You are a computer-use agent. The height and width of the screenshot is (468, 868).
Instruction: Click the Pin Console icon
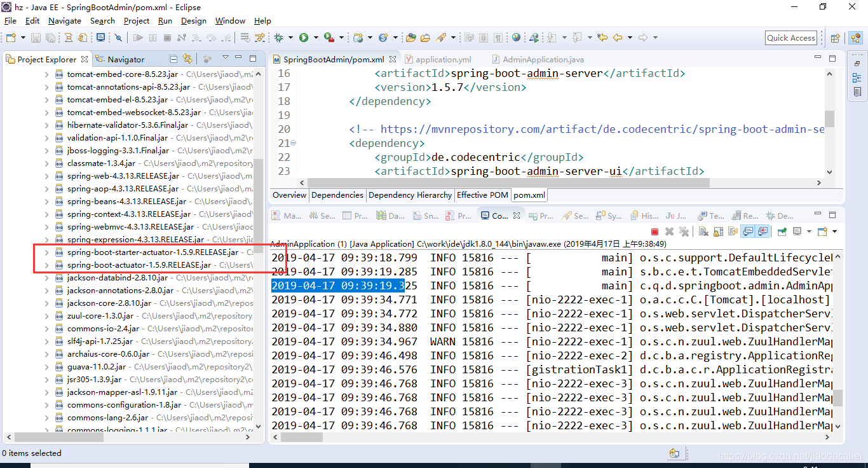[782, 232]
